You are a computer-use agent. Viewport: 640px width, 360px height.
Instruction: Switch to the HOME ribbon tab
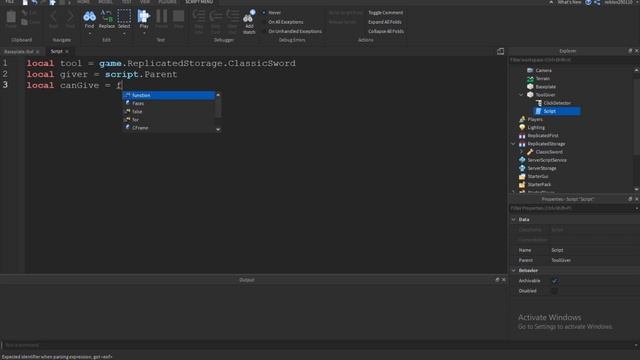click(83, 2)
